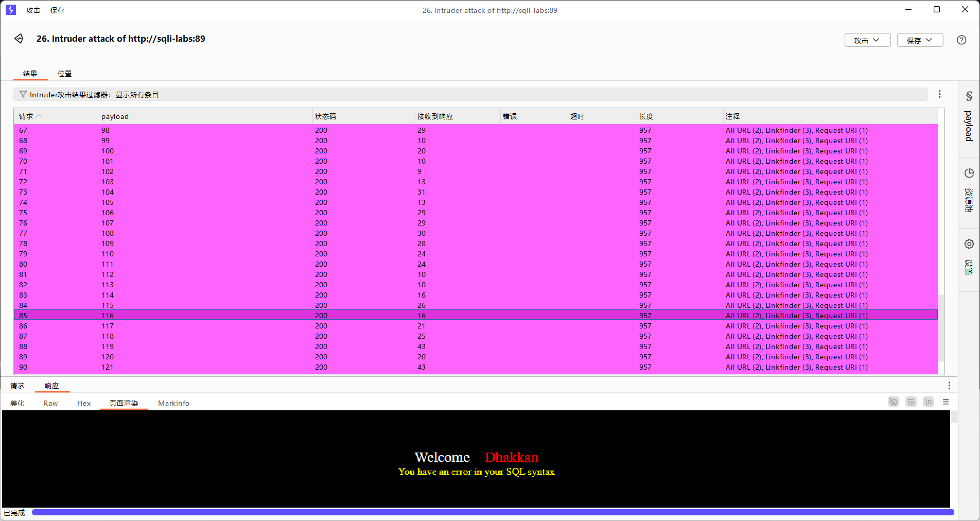This screenshot has width=980, height=521.
Task: Click the filter funnel icon
Action: point(23,95)
